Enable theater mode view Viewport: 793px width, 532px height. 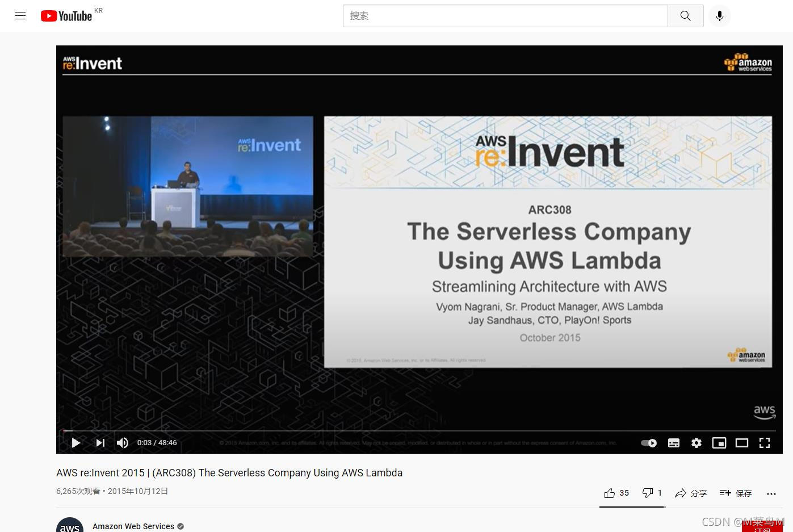tap(742, 443)
